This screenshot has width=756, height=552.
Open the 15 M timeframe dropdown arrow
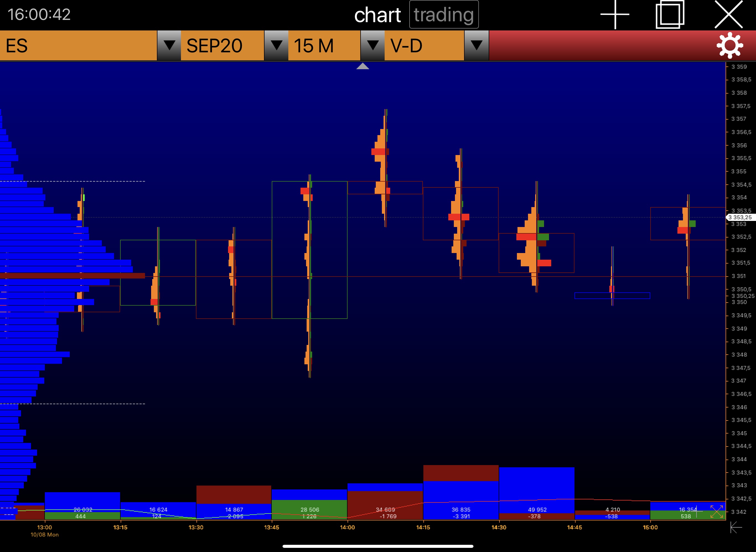point(373,45)
